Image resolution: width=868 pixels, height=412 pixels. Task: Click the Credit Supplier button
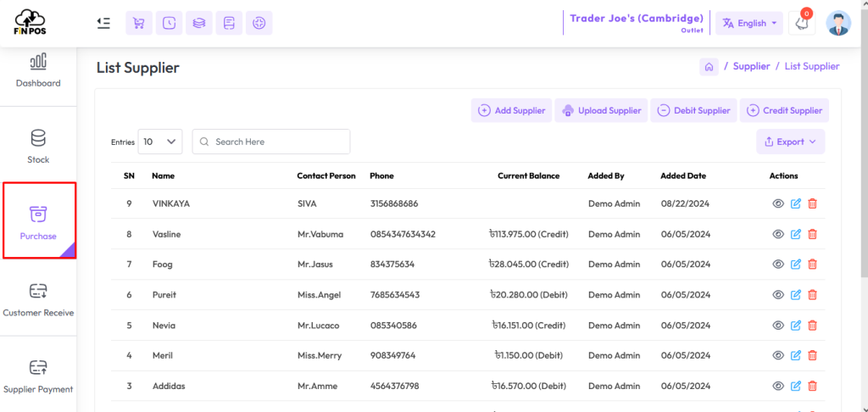tap(784, 110)
